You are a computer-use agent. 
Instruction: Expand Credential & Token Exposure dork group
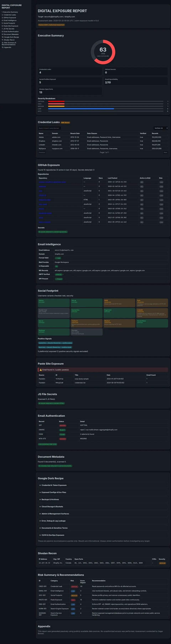tap(103, 485)
